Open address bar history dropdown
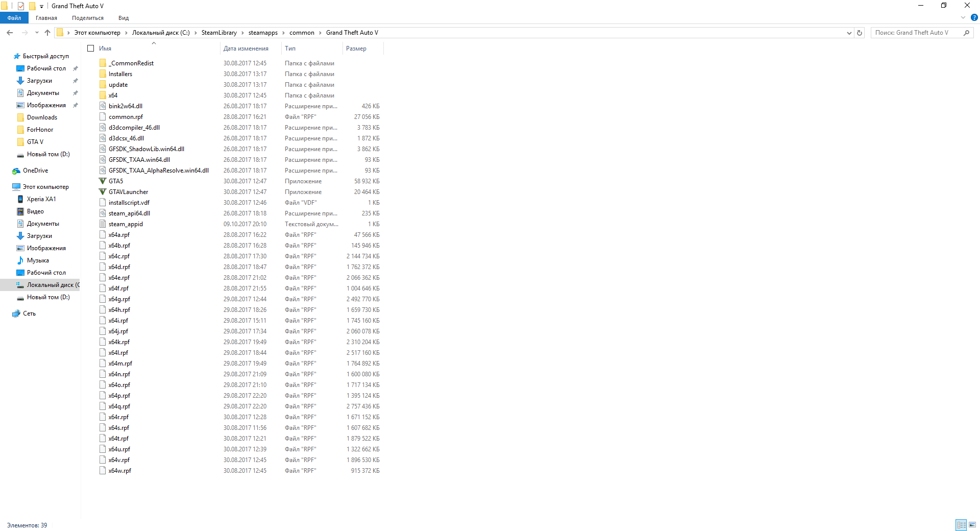 tap(849, 33)
